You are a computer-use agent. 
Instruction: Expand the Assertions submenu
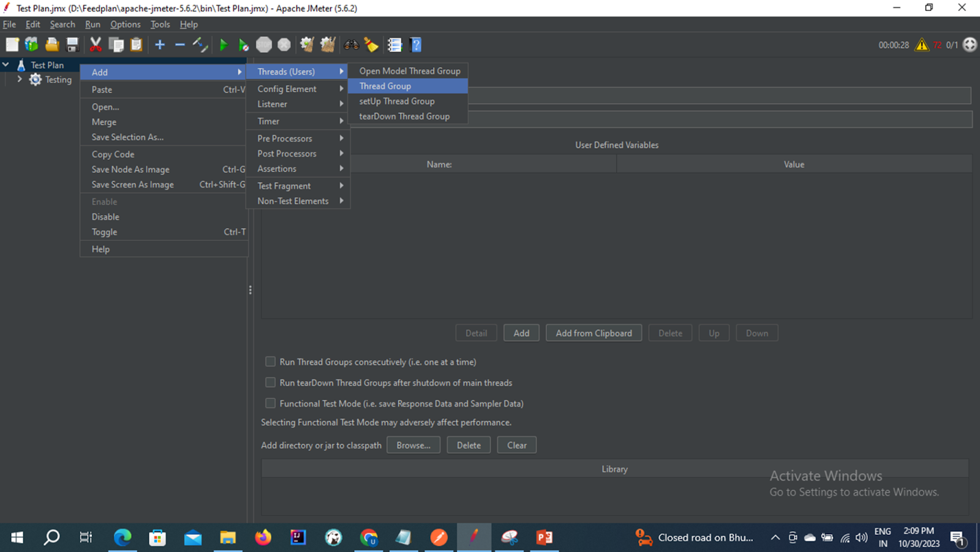click(298, 168)
